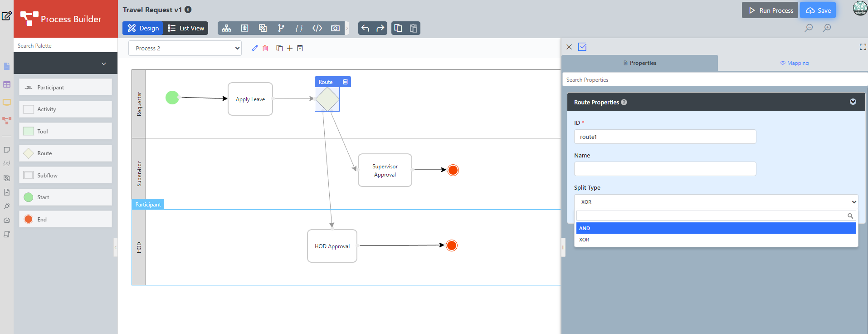Viewport: 868px width, 334px height.
Task: Select the Properties tab
Action: pyautogui.click(x=639, y=63)
